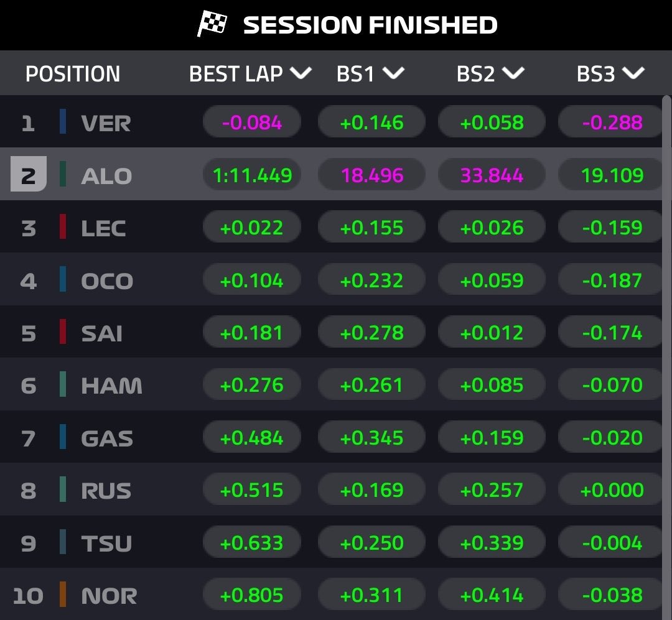Click Alonso's 1:11.449 lap time
The height and width of the screenshot is (620, 672).
(x=252, y=175)
